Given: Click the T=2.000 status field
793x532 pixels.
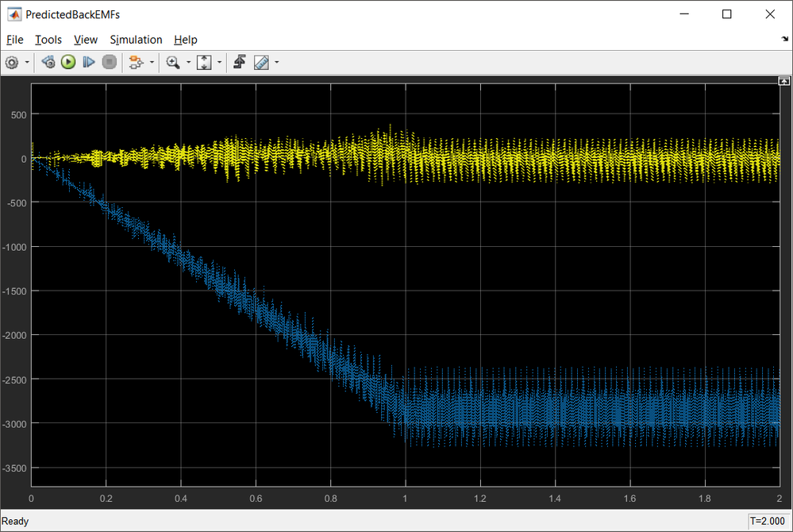Looking at the screenshot, I should pyautogui.click(x=768, y=521).
